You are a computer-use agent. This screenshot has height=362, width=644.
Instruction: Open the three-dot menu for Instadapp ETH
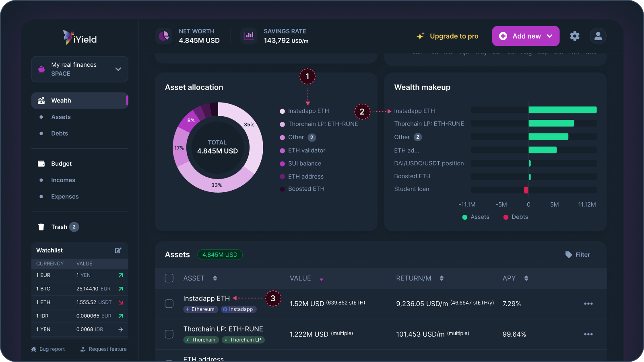click(x=588, y=304)
